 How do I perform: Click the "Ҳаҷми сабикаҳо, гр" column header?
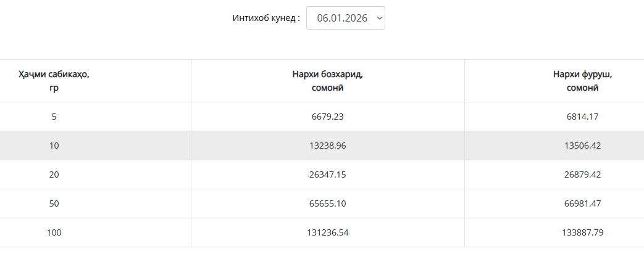point(54,81)
